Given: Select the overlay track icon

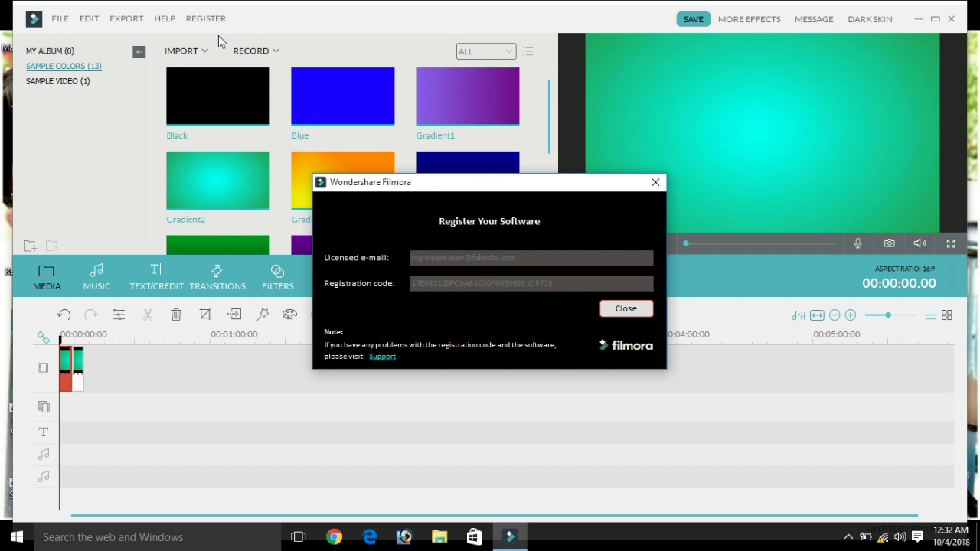Looking at the screenshot, I should point(44,406).
